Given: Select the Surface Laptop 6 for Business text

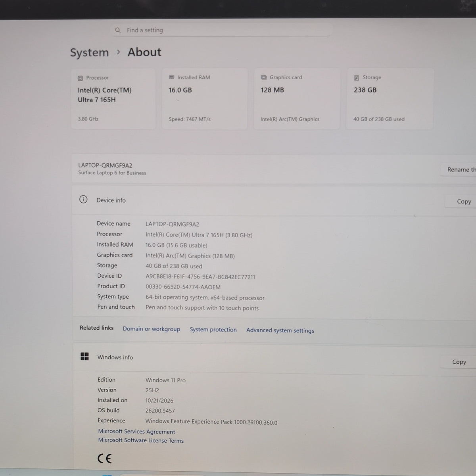Looking at the screenshot, I should 112,173.
